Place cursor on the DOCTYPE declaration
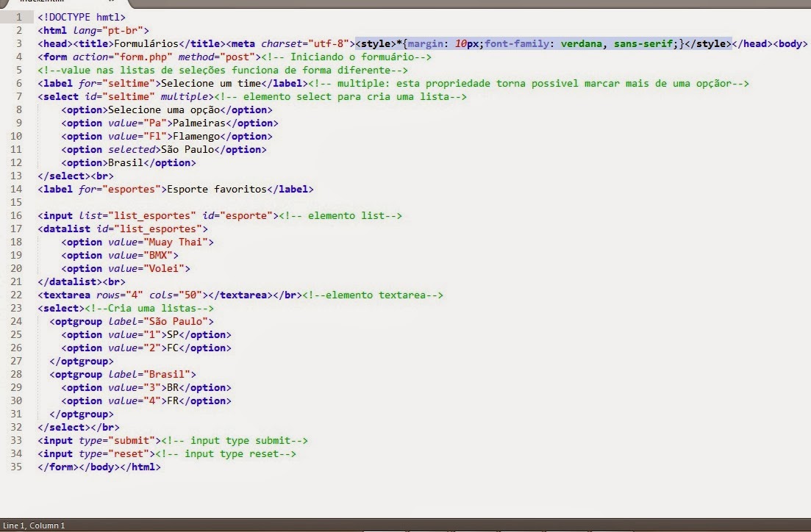Viewport: 811px width, 532px height. coord(81,16)
